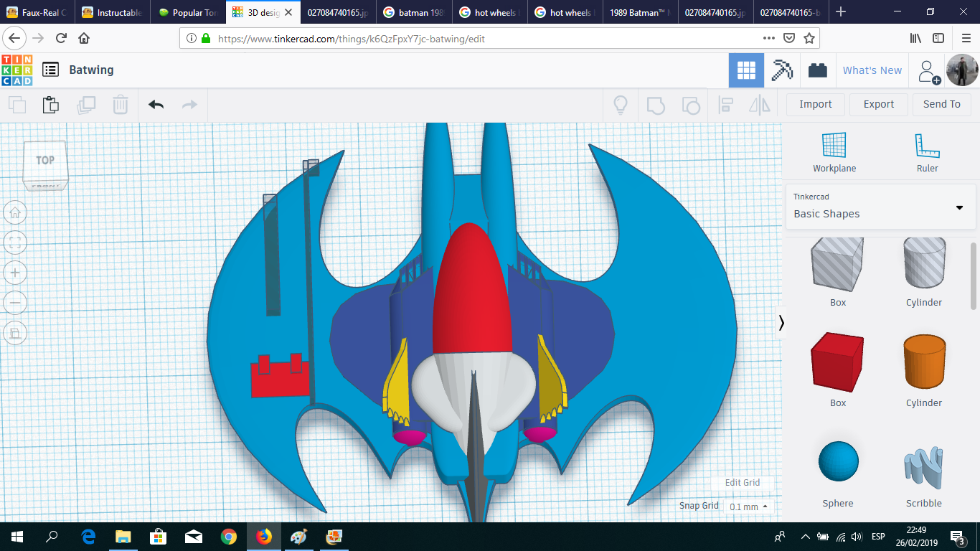This screenshot has width=980, height=551.
Task: Activate the Flip/Mirror tool
Action: click(760, 105)
